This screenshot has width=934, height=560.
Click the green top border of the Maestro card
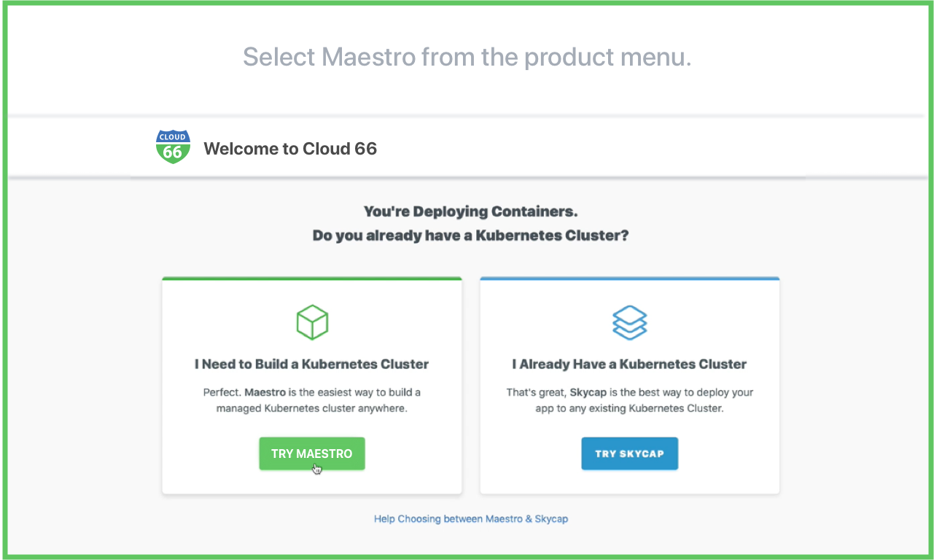(x=311, y=278)
